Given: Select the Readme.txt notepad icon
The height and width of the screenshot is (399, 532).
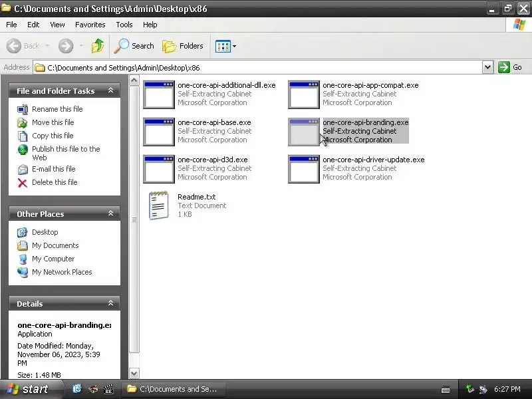Looking at the screenshot, I should coord(159,205).
